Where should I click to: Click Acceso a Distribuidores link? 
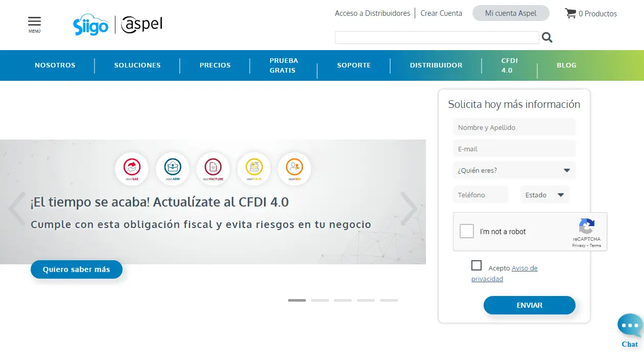(x=372, y=13)
